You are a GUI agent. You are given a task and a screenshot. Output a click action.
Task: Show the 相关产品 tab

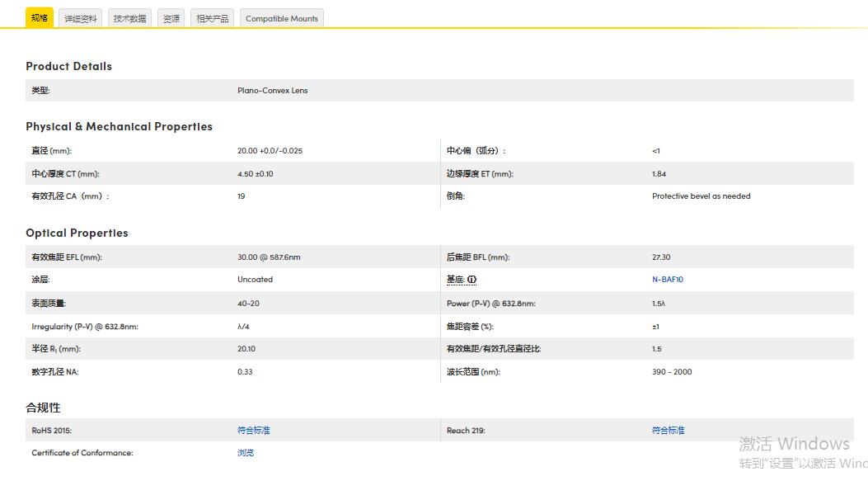[212, 18]
